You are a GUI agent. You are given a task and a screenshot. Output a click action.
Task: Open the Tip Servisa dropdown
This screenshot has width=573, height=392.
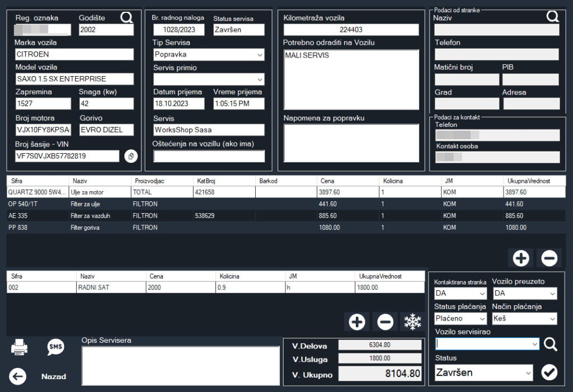pyautogui.click(x=209, y=55)
